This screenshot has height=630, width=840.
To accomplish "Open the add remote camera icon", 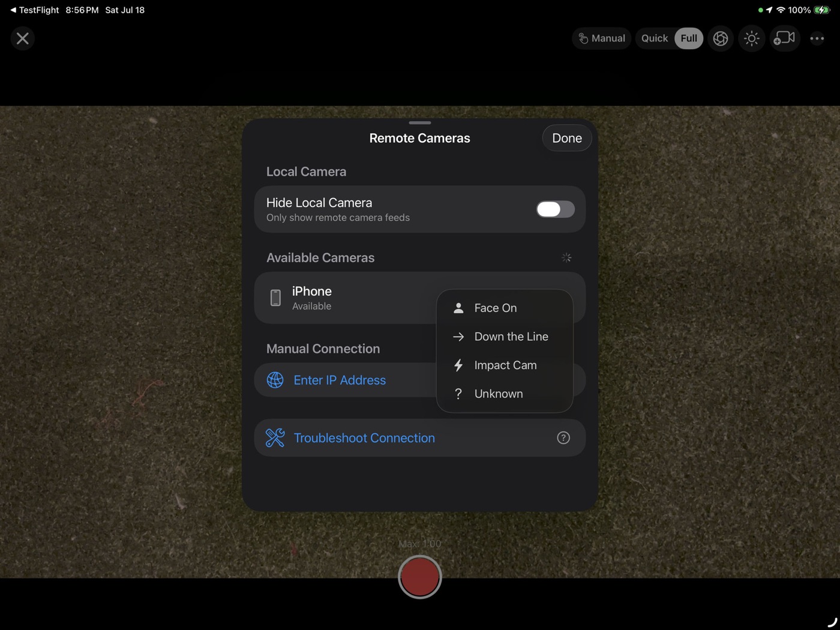I will pyautogui.click(x=784, y=38).
